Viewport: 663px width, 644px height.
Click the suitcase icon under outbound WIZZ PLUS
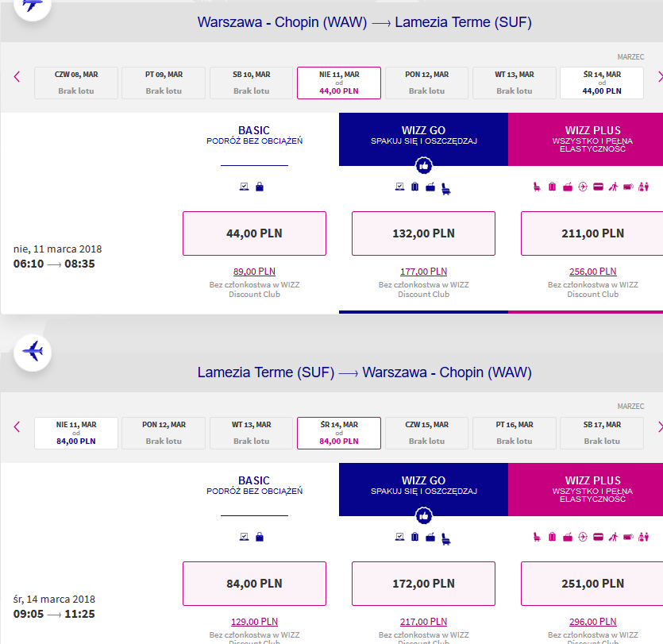(x=552, y=187)
